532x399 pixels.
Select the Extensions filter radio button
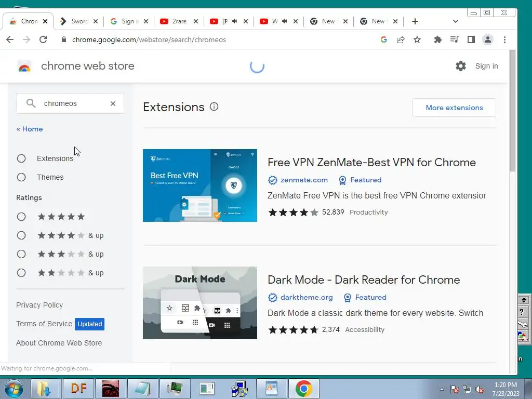coord(21,158)
